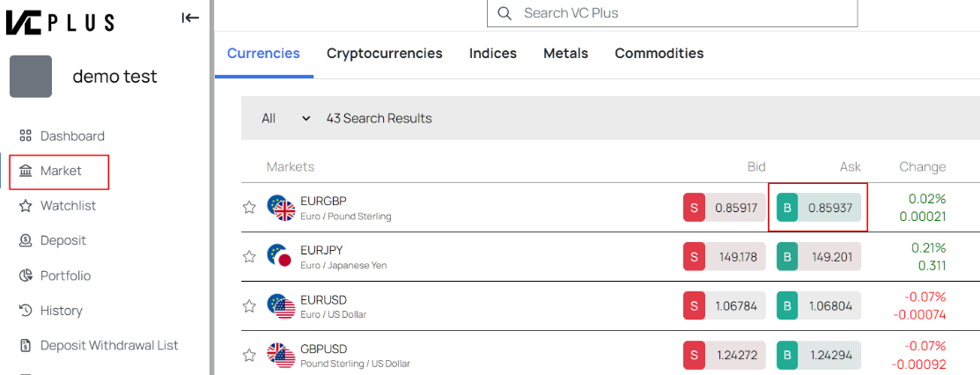Screen dimensions: 980x375
Task: Toggle favorite star for EURGBP
Action: 249,208
